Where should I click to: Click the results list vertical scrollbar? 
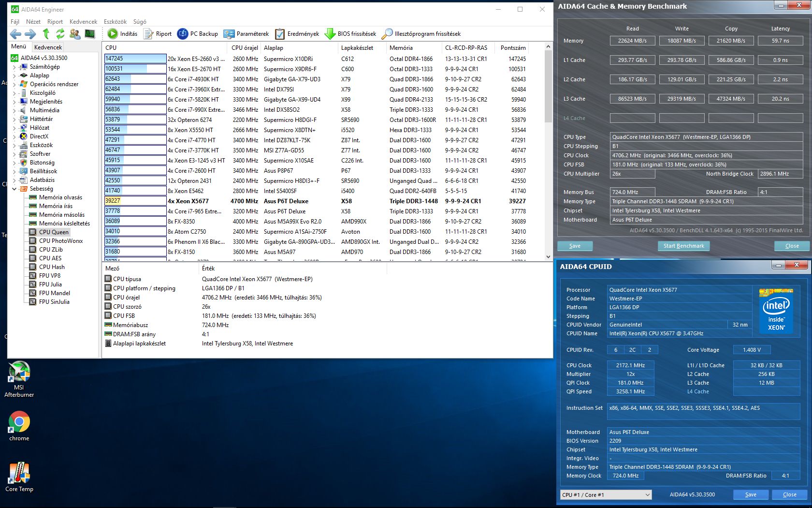pos(548,151)
